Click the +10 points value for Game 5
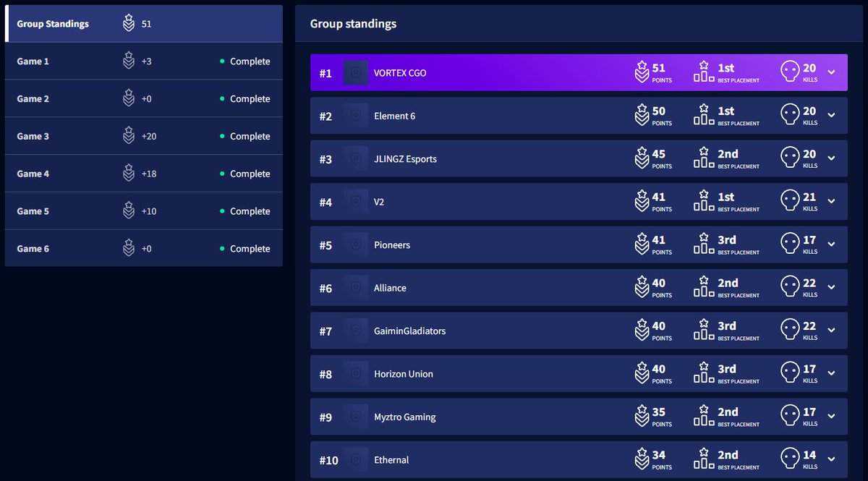868x481 pixels. point(149,212)
